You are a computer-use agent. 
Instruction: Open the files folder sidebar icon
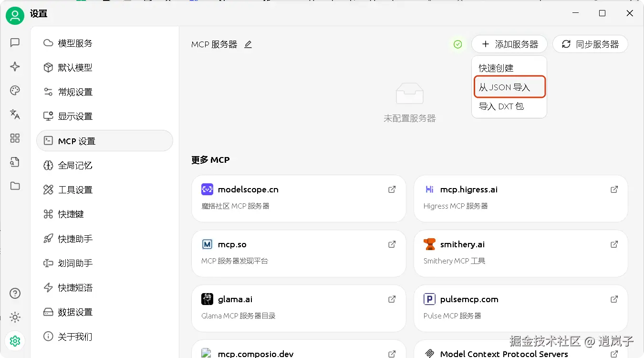point(15,186)
